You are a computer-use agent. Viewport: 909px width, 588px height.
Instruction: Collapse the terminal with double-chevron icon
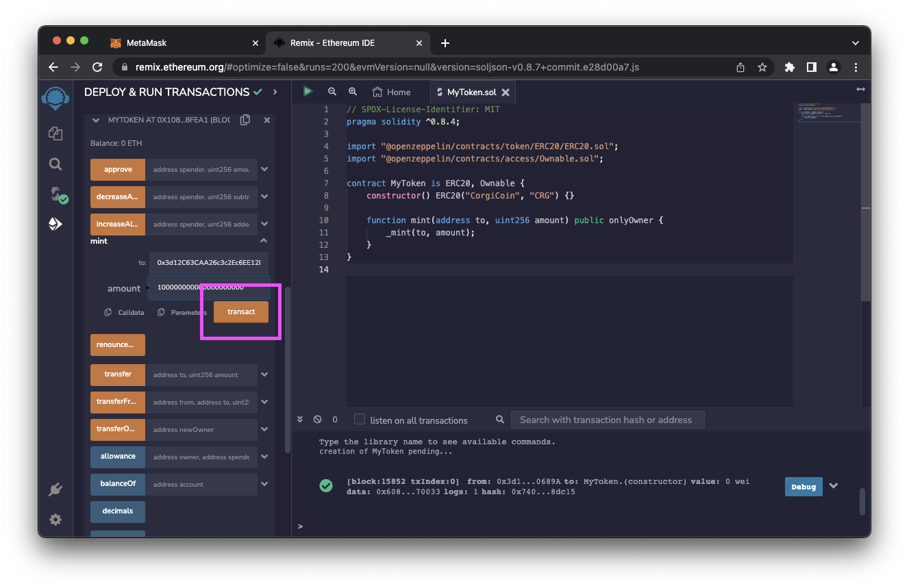click(300, 420)
